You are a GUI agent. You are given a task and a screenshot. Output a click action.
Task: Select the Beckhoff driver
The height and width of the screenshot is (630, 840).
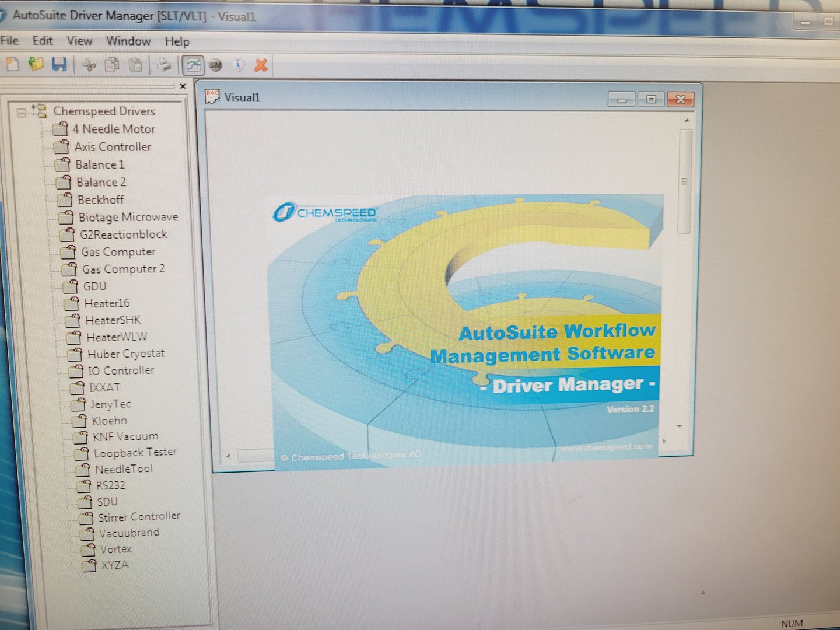pos(101,199)
